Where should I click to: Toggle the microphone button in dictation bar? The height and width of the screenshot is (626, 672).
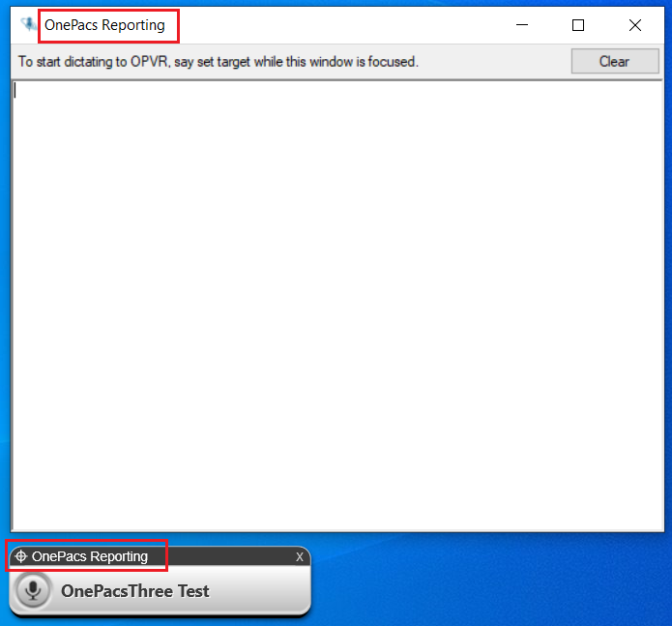click(x=33, y=590)
